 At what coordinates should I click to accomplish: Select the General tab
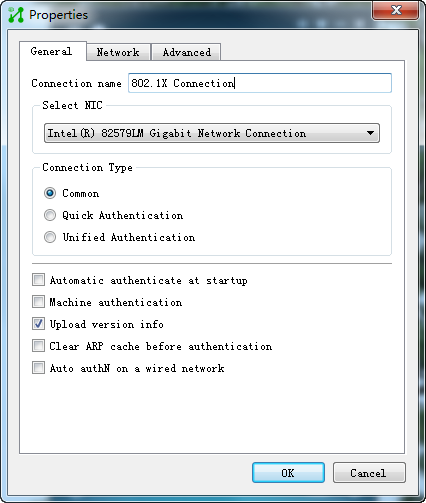pyautogui.click(x=52, y=51)
